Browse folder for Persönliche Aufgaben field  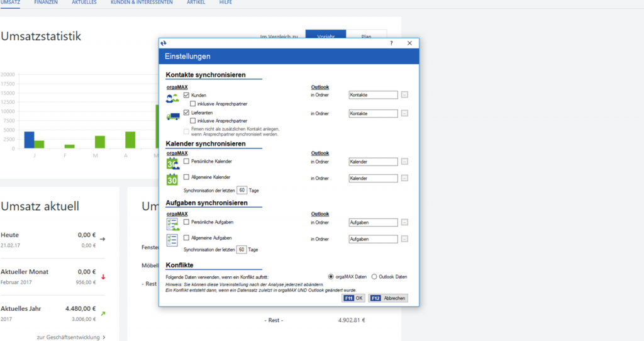tap(404, 222)
